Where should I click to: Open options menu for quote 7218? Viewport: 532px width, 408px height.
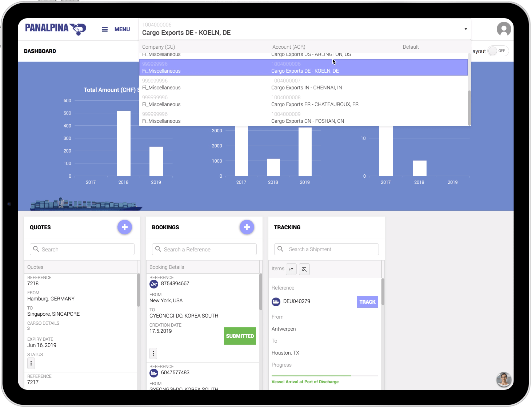(31, 363)
